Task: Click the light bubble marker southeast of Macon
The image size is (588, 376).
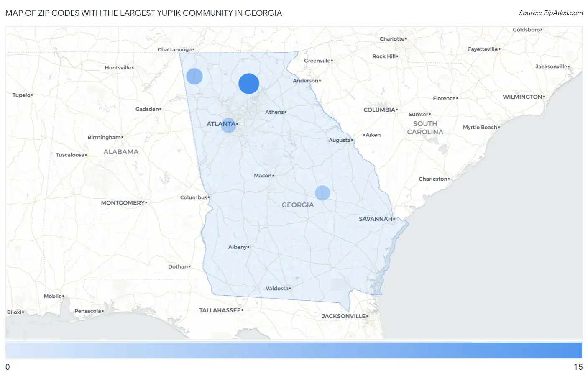Action: (322, 193)
